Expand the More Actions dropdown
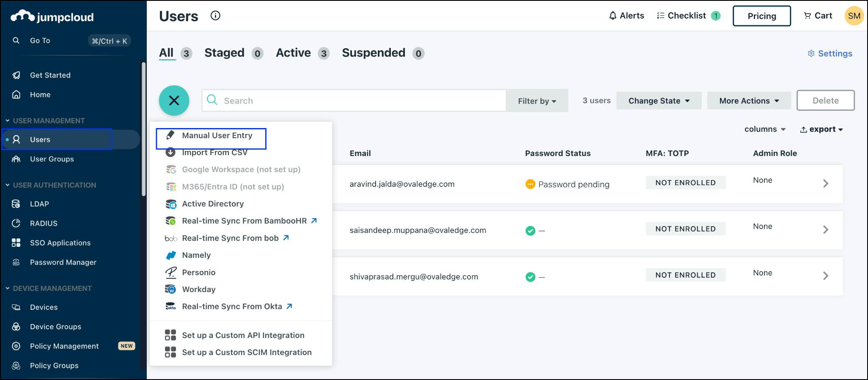Viewport: 868px width, 380px height. pyautogui.click(x=749, y=101)
